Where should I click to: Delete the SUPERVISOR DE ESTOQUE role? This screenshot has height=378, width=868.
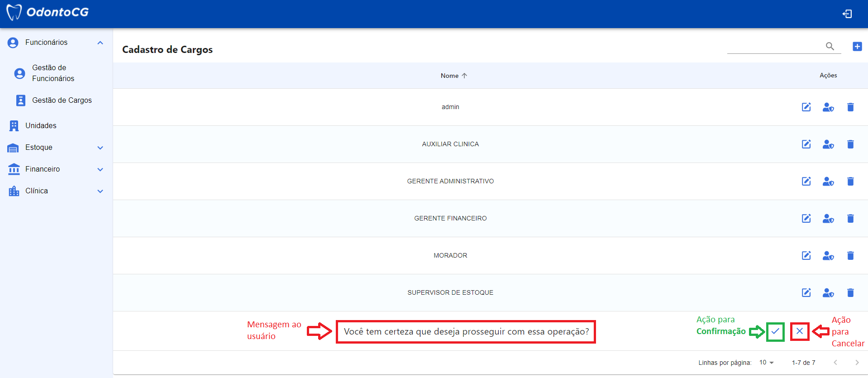click(x=850, y=293)
